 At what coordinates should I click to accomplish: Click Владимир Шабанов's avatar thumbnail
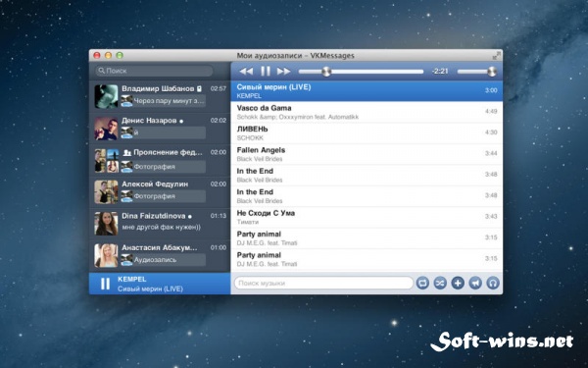106,96
